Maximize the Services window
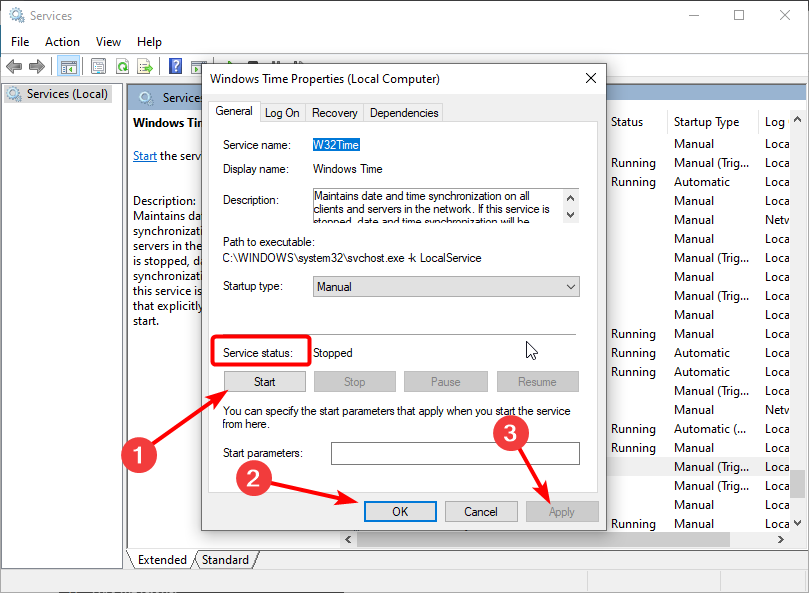809x593 pixels. (739, 15)
